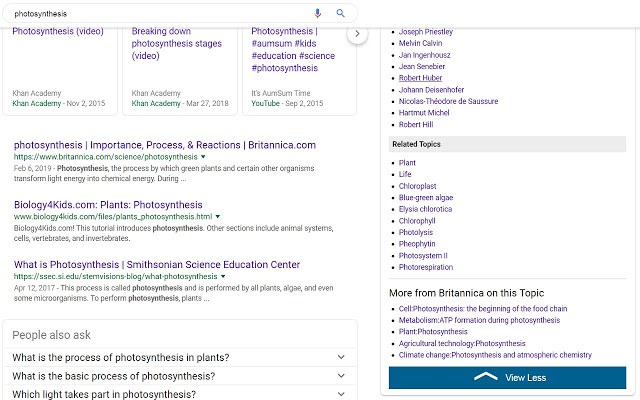Click the carousel next arrow button

(x=357, y=34)
